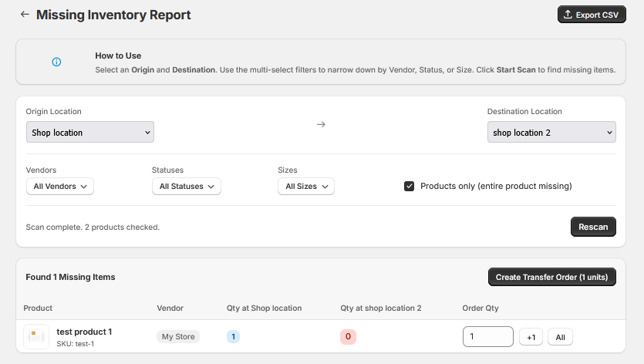
Task: Click the Vendor column header
Action: [x=170, y=308]
